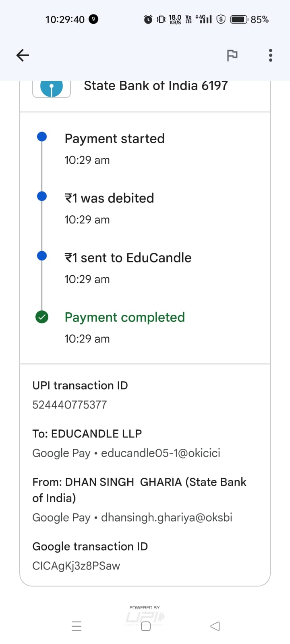Tap the back arrow icon
290x644 pixels.
point(23,55)
